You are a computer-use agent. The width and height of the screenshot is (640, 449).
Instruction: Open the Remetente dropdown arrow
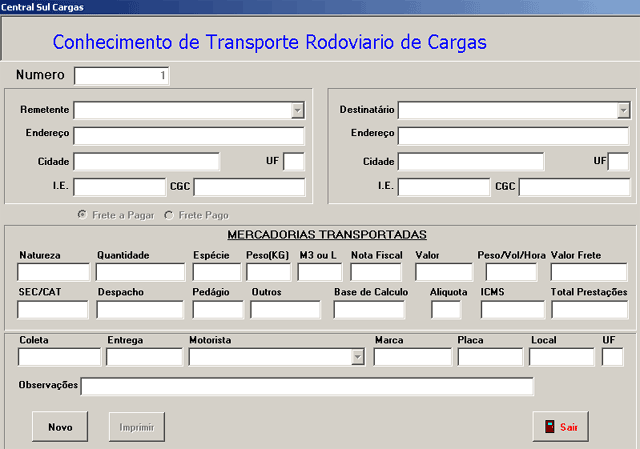(298, 110)
